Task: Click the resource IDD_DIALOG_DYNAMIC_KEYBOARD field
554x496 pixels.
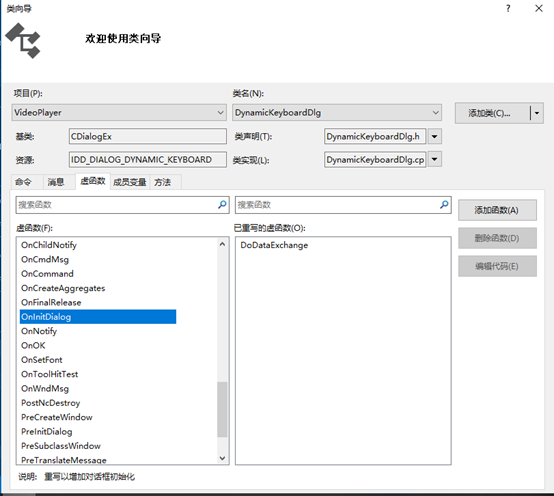Action: 148,160
